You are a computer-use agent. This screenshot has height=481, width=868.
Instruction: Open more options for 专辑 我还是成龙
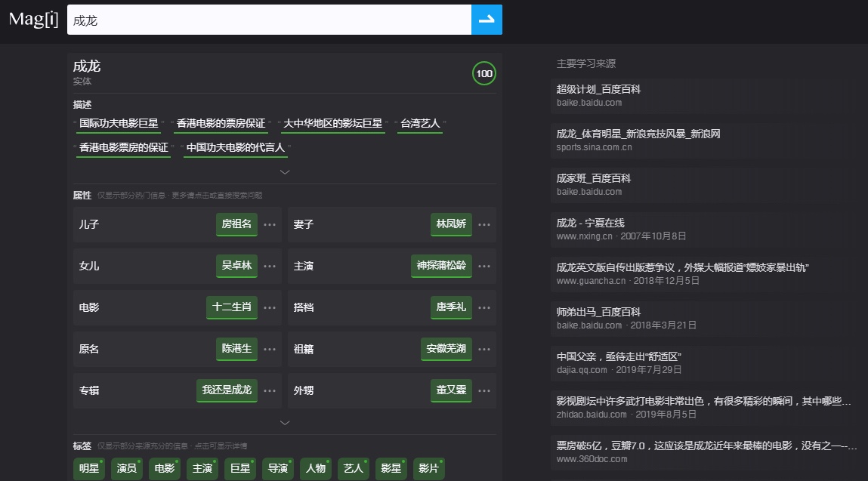coord(270,391)
